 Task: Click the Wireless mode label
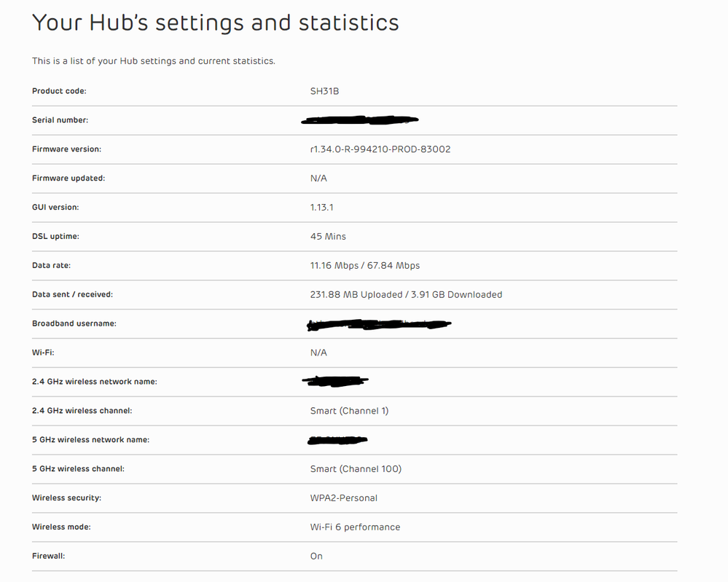tap(61, 527)
